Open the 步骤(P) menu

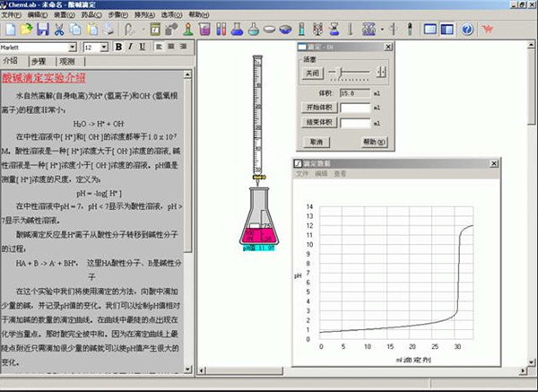[118, 14]
